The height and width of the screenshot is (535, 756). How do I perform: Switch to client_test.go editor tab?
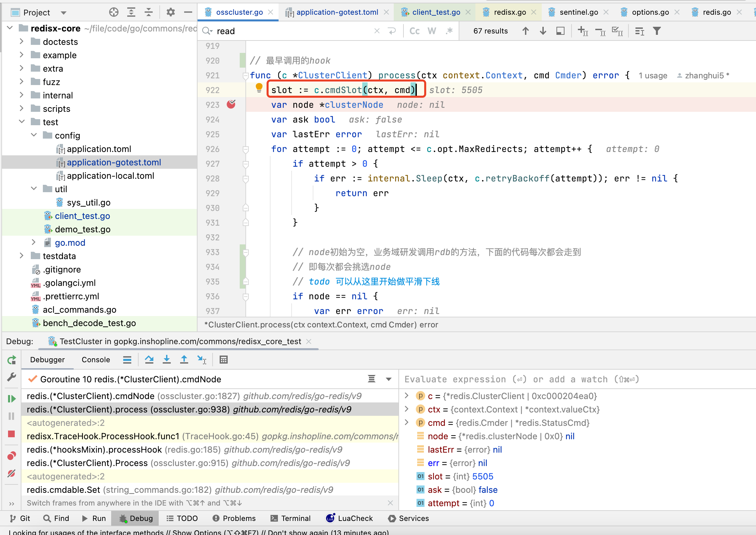pos(436,12)
